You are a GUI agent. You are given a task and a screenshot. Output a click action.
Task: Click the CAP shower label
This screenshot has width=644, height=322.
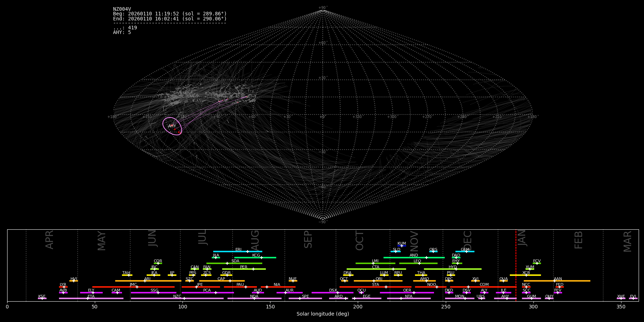221,279
